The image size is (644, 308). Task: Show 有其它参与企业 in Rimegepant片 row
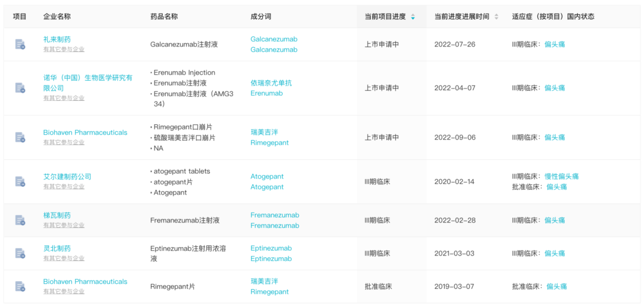point(64,291)
